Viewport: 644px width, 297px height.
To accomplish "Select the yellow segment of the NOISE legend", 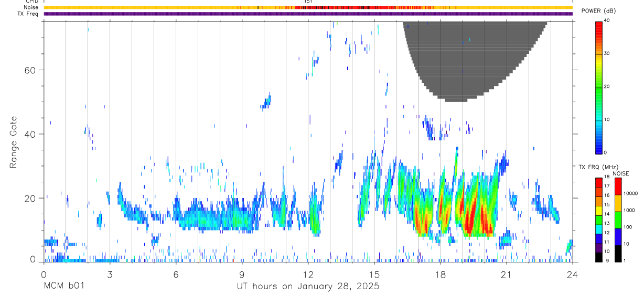I will tap(618, 203).
